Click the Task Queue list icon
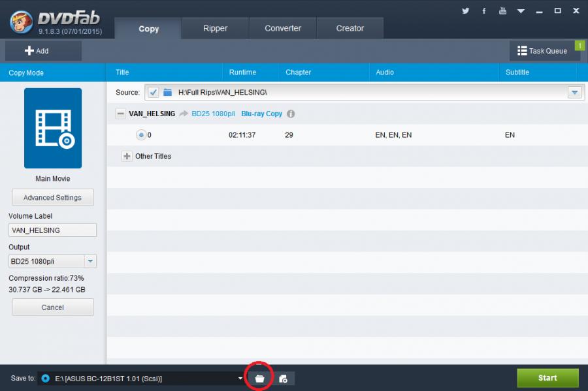Image resolution: width=588 pixels, height=391 pixels. 522,50
